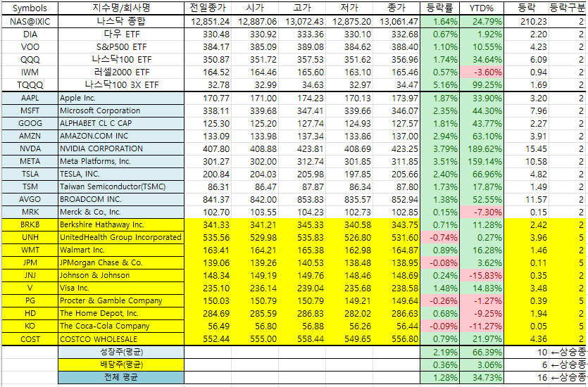Click the 지수명/회사명 header cell

[121, 8]
